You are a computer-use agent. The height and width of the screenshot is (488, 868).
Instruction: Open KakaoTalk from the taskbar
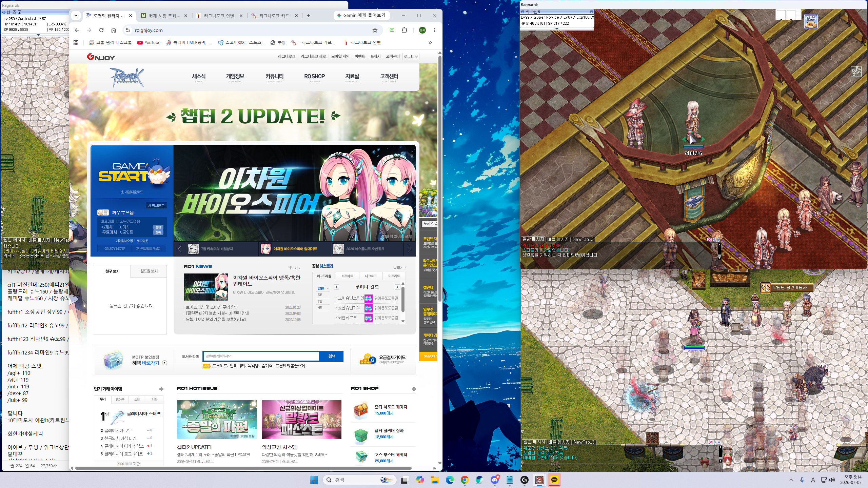554,480
